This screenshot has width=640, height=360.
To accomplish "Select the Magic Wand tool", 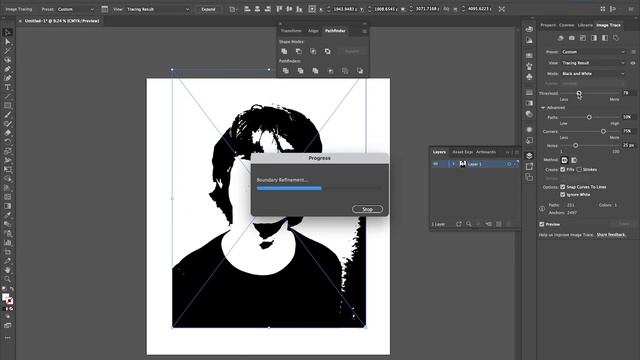I will pos(7,51).
